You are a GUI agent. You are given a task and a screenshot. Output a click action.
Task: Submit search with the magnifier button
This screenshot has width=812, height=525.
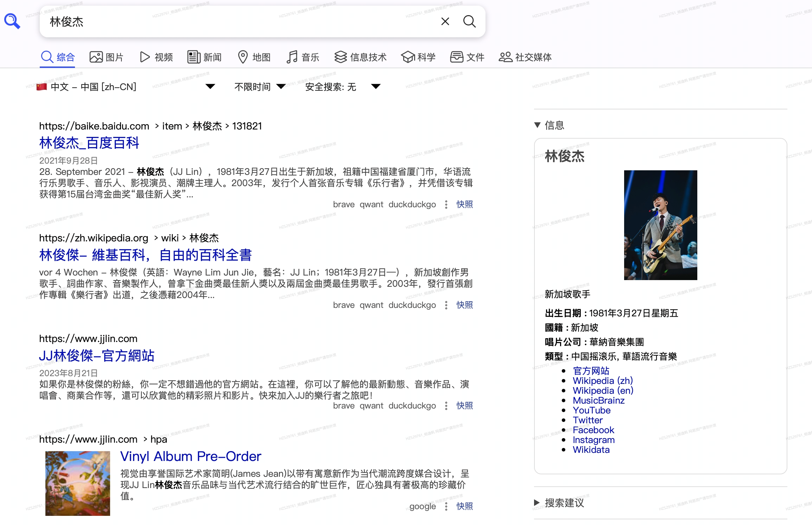click(469, 21)
